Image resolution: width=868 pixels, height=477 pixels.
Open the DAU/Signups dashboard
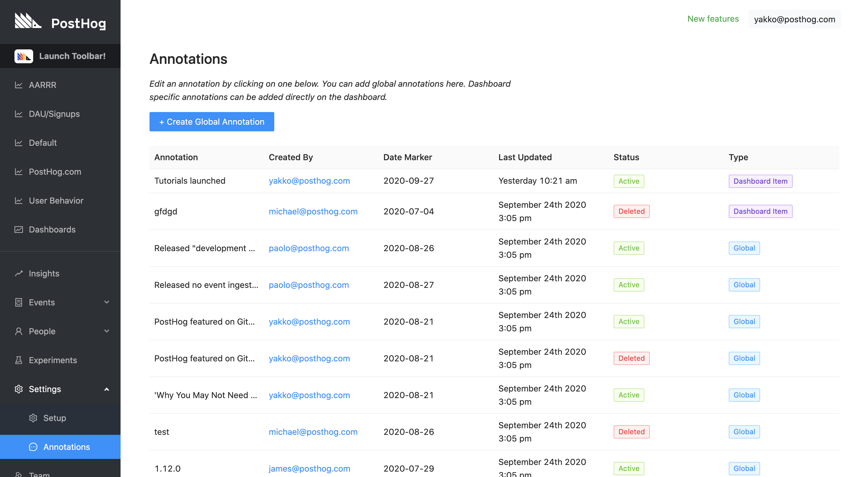tap(54, 114)
